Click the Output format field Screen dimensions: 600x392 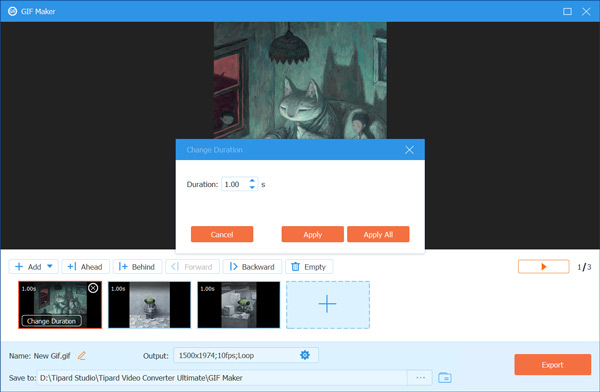(x=246, y=355)
